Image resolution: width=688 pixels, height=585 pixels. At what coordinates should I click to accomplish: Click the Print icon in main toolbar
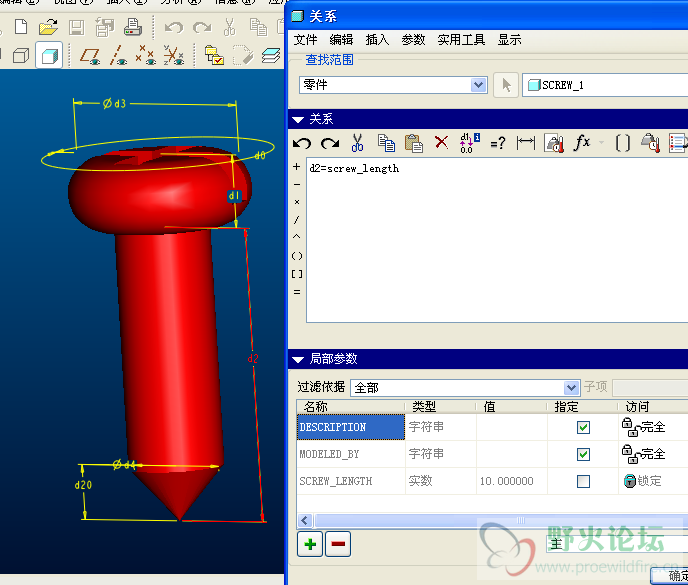(x=133, y=27)
